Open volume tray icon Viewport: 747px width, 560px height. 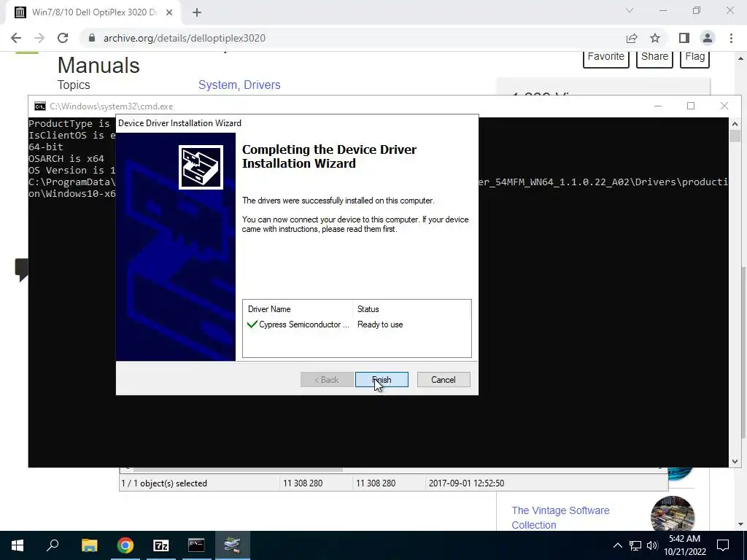pyautogui.click(x=652, y=545)
